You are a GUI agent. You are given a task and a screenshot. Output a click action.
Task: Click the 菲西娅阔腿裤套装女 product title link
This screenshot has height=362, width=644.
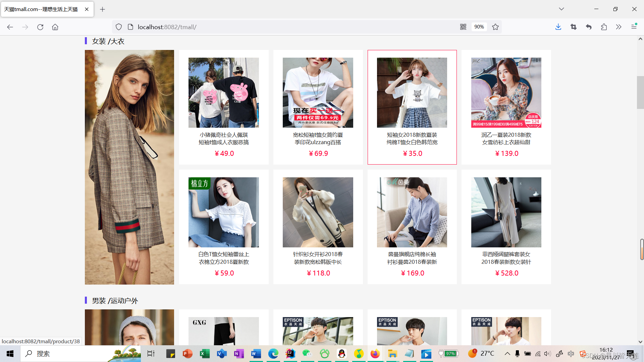coord(506,258)
